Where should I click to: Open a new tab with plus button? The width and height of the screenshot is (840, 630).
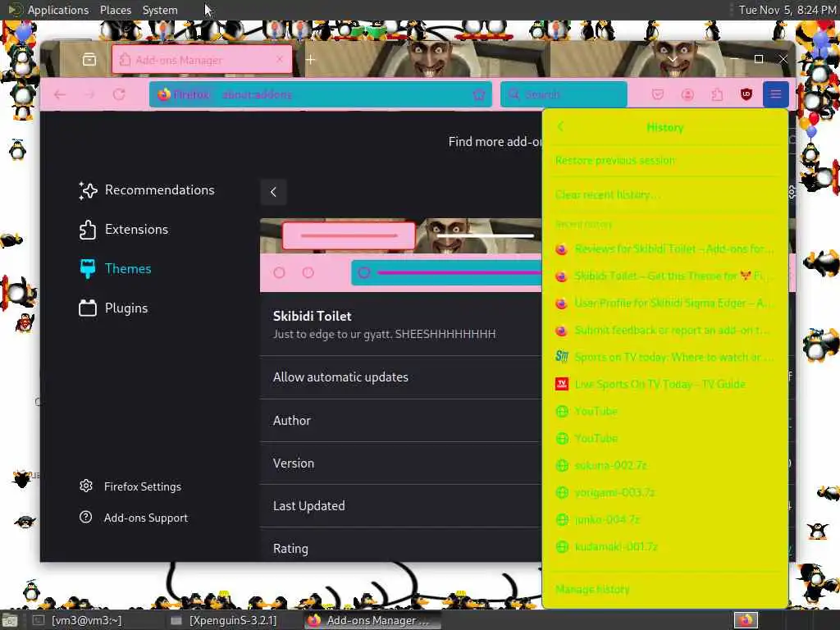[x=310, y=59]
